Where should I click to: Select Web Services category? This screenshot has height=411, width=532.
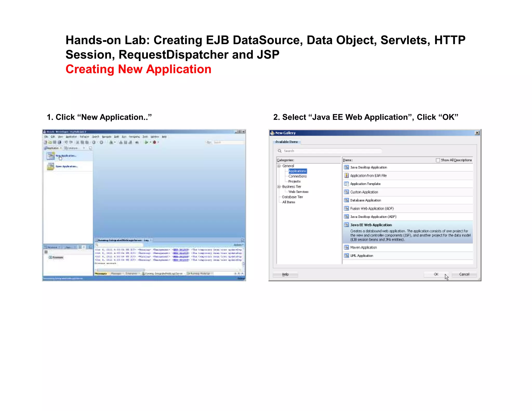(x=298, y=192)
